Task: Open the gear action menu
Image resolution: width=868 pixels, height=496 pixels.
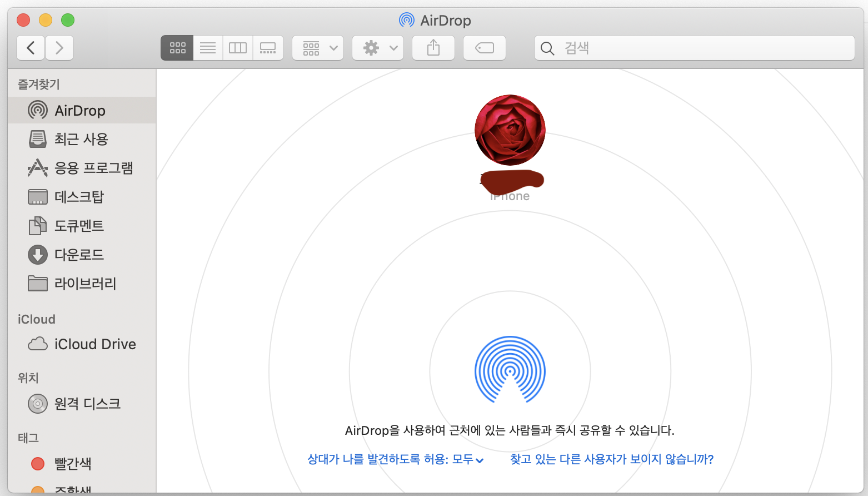Action: tap(378, 48)
